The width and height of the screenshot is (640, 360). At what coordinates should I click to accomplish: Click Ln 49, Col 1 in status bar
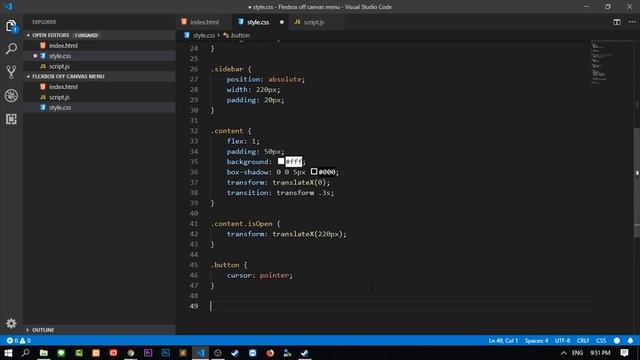[x=503, y=340]
